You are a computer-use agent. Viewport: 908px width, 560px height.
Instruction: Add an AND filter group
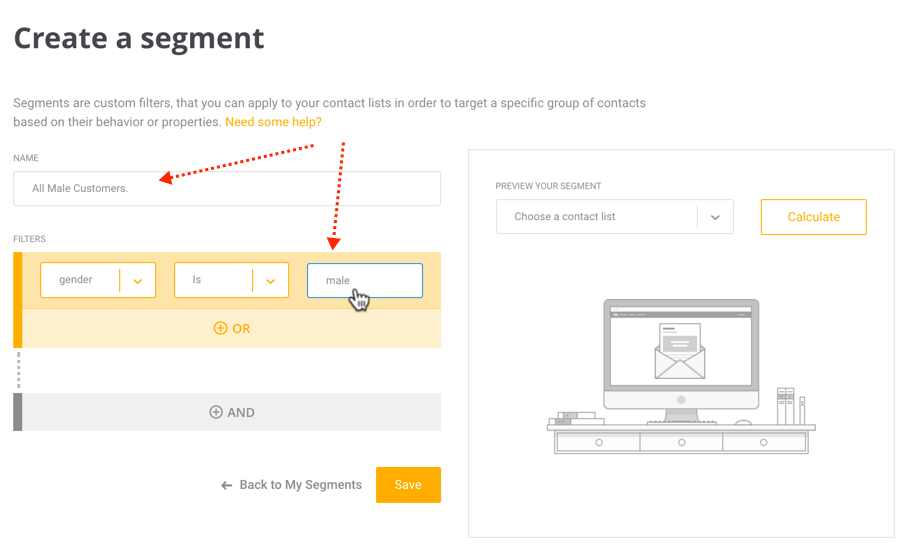click(x=232, y=412)
